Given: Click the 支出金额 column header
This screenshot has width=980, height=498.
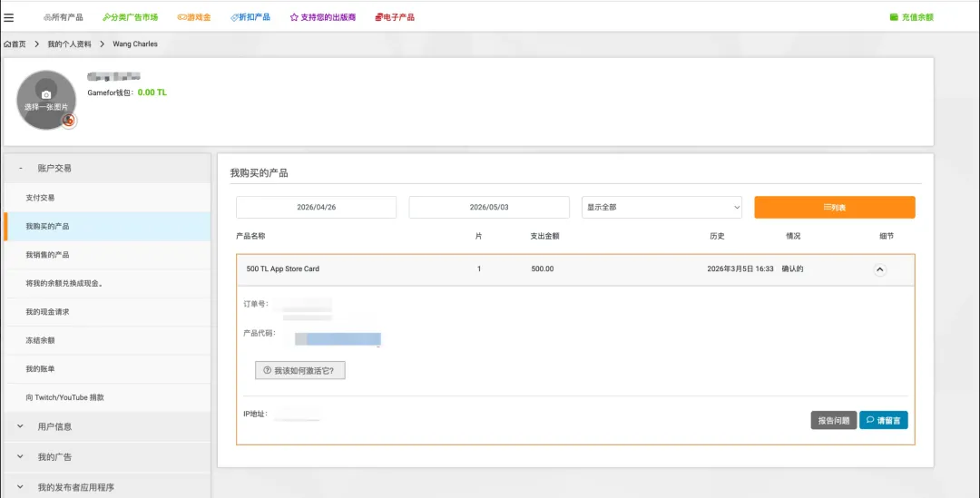Looking at the screenshot, I should coord(544,236).
